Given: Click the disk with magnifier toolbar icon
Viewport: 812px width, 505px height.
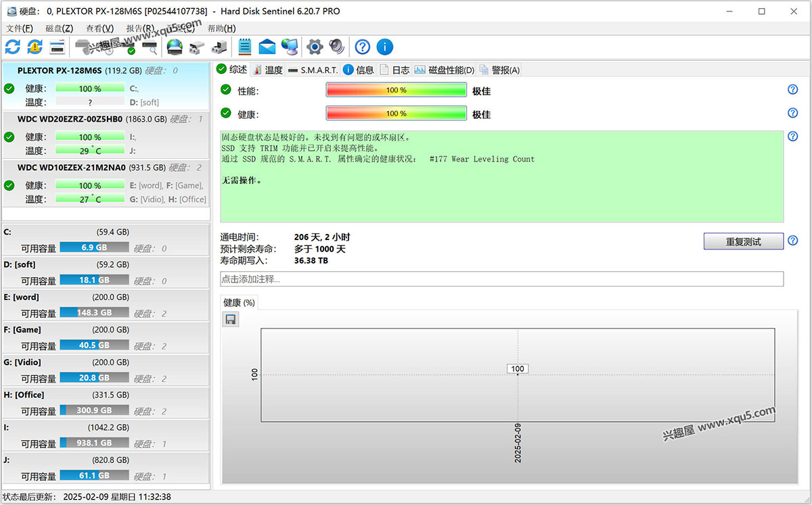Looking at the screenshot, I should 150,47.
